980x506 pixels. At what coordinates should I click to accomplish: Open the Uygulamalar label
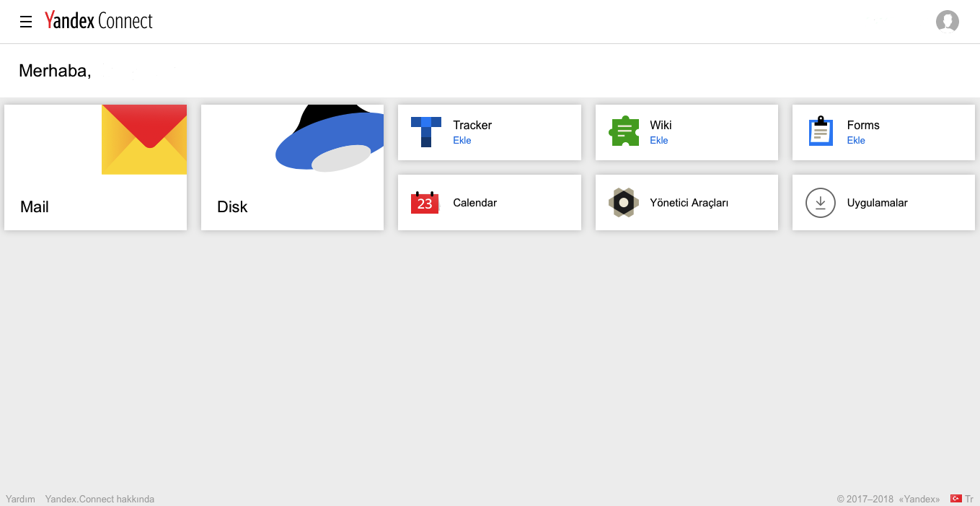[x=878, y=203]
